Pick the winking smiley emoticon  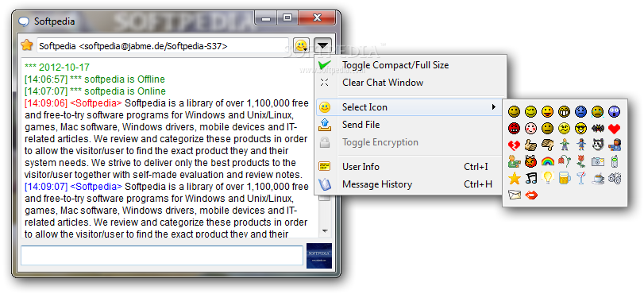click(530, 111)
